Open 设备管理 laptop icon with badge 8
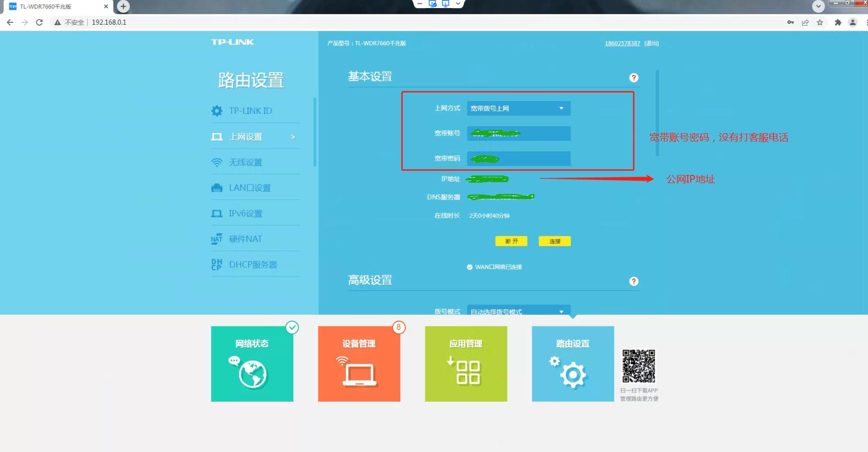 pyautogui.click(x=359, y=373)
